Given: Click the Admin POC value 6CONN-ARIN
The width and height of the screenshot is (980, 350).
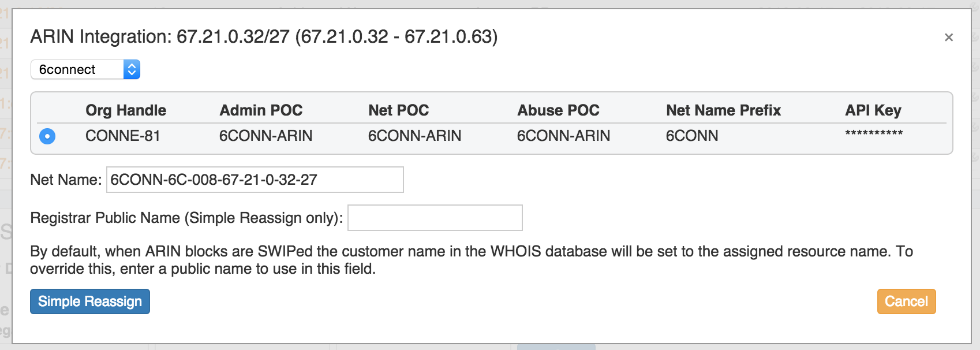Looking at the screenshot, I should point(265,136).
